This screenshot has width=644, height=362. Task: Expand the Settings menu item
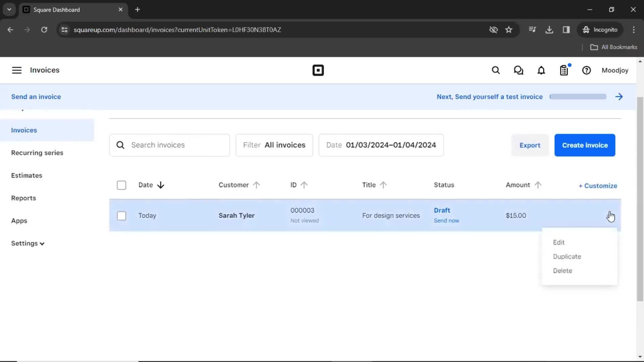click(28, 243)
